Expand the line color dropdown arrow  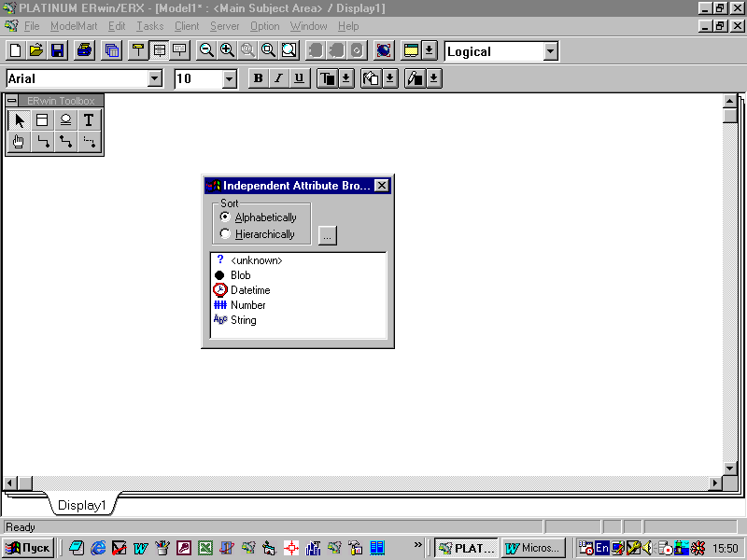(x=433, y=78)
